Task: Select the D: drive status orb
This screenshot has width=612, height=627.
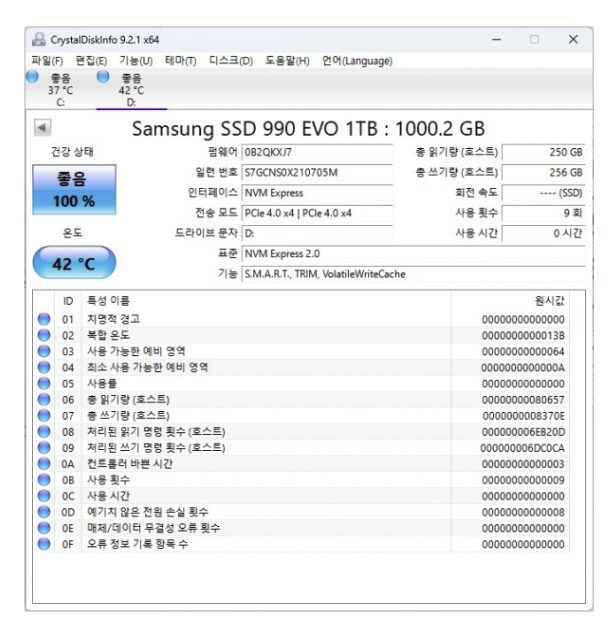Action: 102,77
